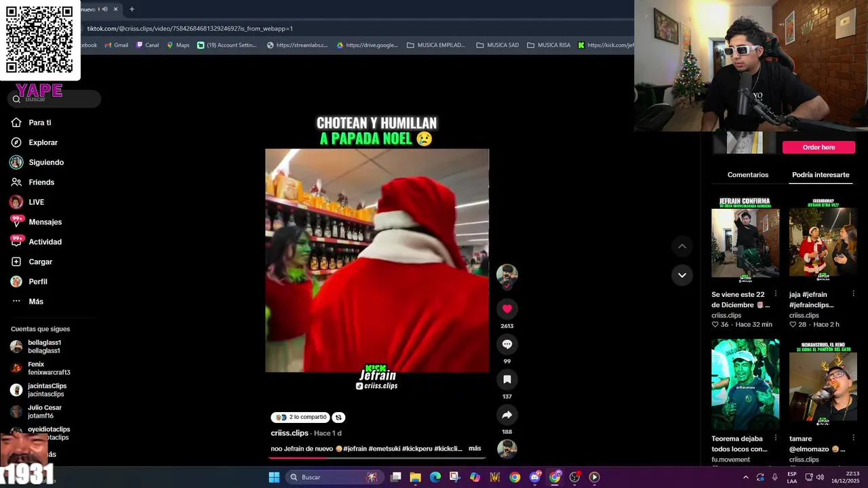Open options for tamare @elmomazo video

[x=853, y=439]
